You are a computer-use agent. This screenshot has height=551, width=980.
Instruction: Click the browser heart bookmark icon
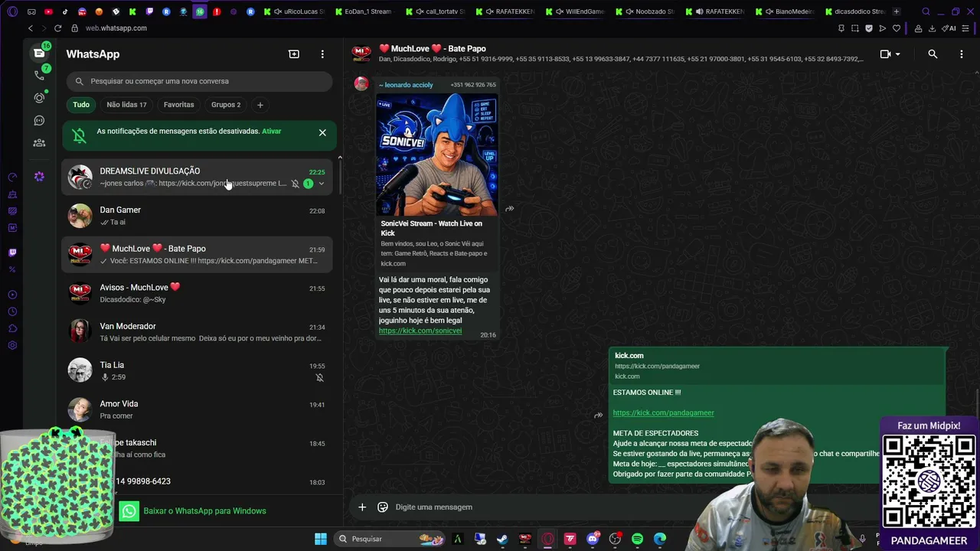[897, 28]
